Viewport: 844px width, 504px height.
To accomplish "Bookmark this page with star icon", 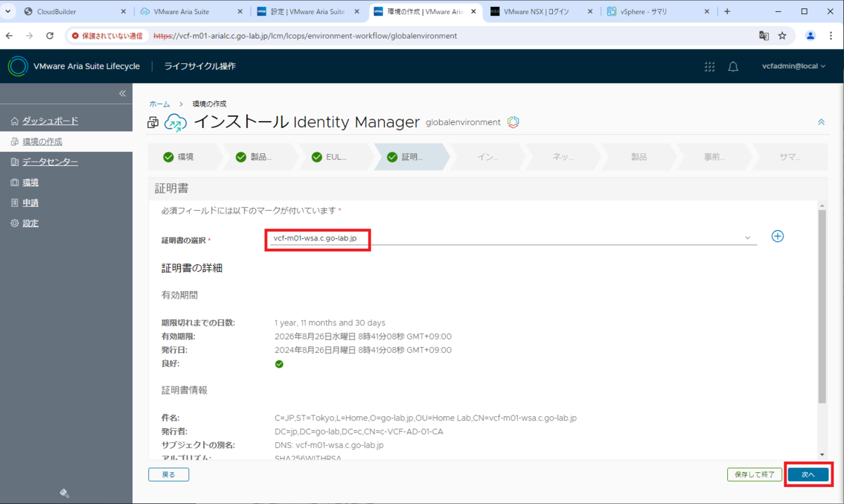I will 782,36.
